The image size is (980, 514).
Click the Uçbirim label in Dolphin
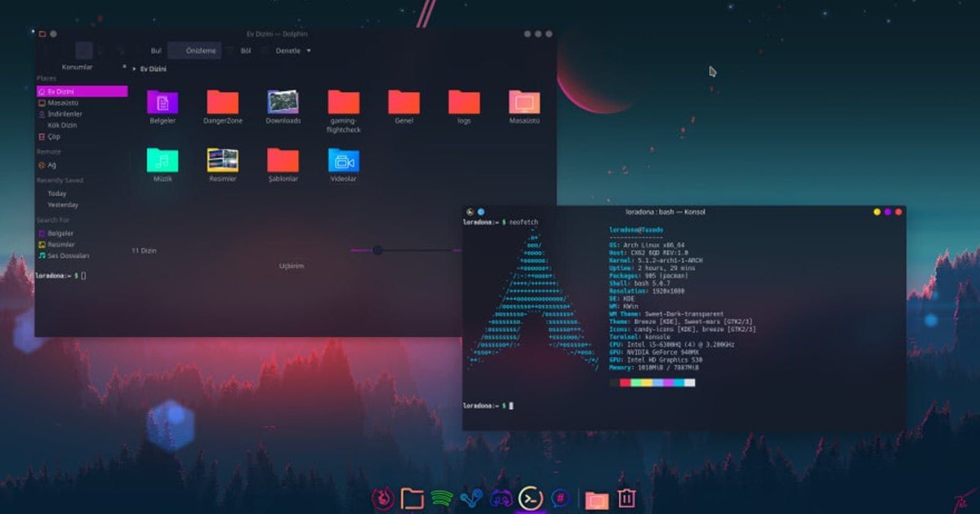tap(293, 266)
